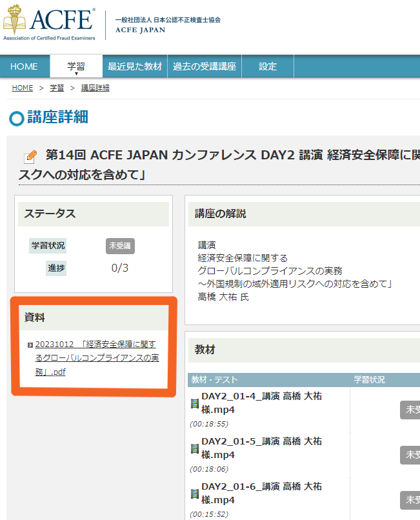Click the 資料 panel header

click(94, 317)
